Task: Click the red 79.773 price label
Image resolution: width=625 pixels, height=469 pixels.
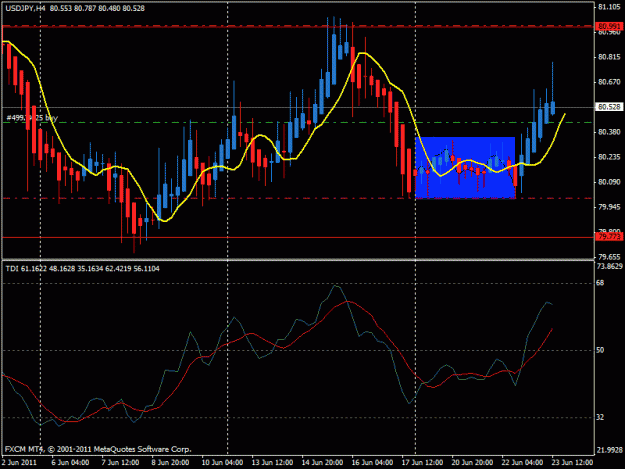Action: click(609, 237)
